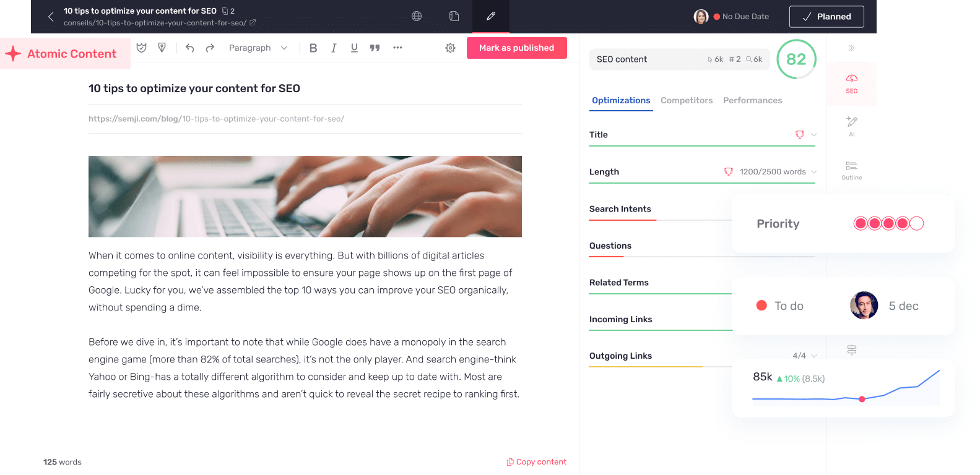Switch to the pencil editor tab

[x=491, y=16]
